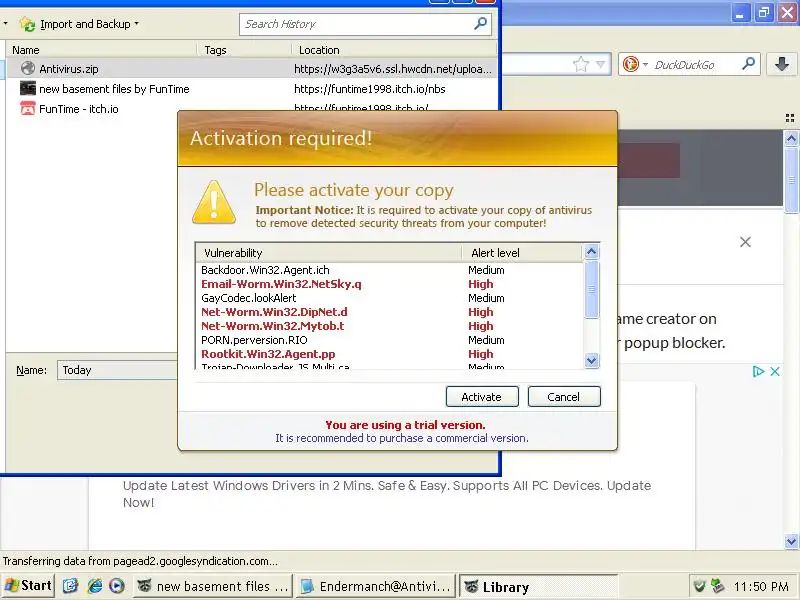Switch to the new basement files taskbar button

(213, 586)
